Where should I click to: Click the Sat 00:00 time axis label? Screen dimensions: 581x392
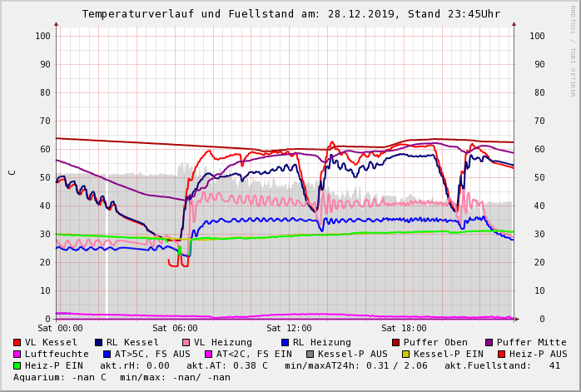[60, 329]
